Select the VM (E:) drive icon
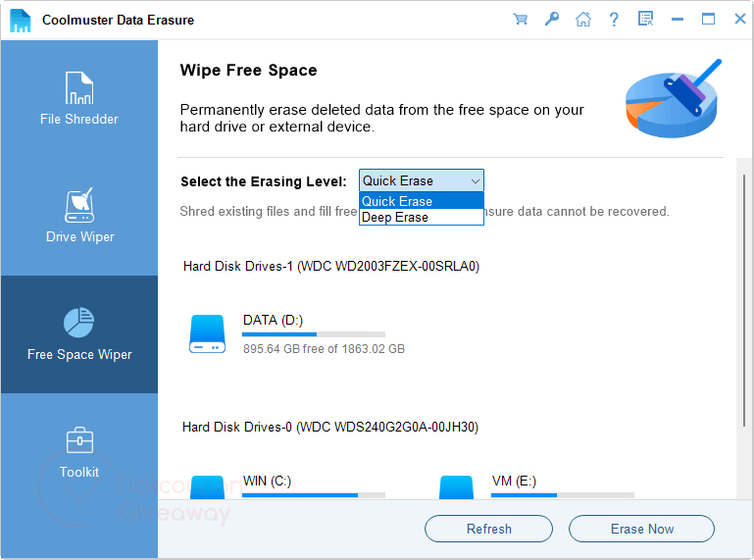 (x=457, y=487)
